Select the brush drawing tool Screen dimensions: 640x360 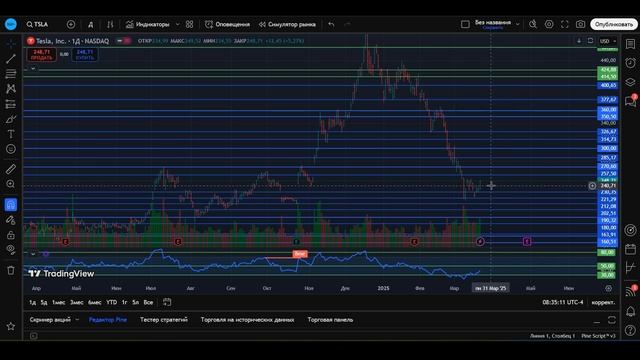(11, 119)
